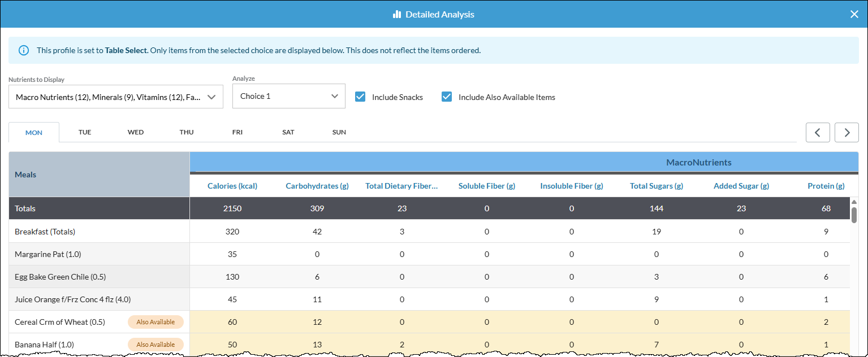Open the Nutrients to Display dropdown
This screenshot has height=357, width=868.
point(116,97)
